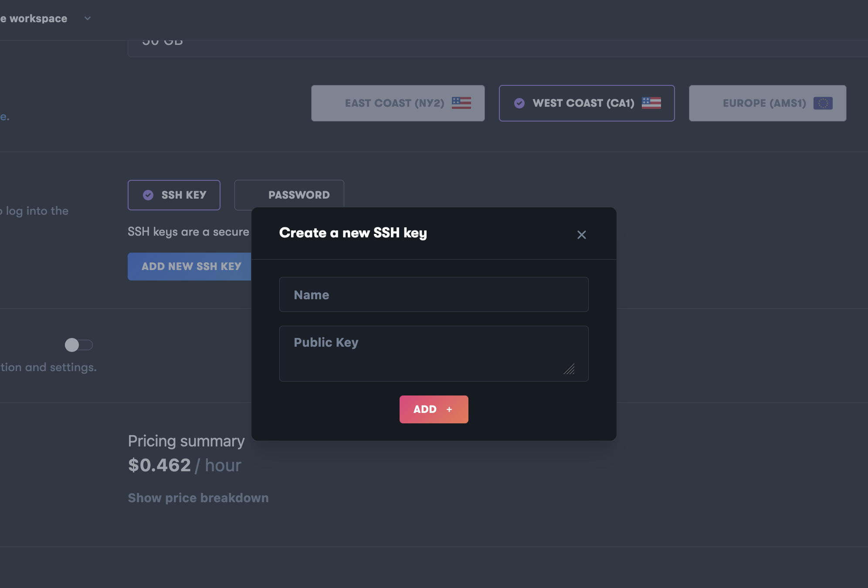Toggle the settings switch
Viewport: 868px width, 588px height.
(79, 345)
